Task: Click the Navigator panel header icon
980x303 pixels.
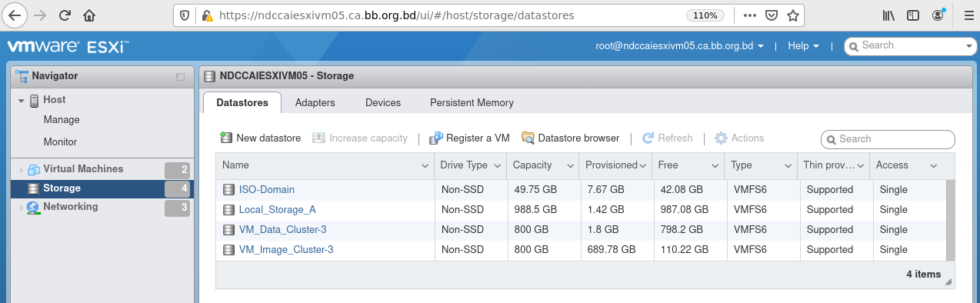Action: click(22, 76)
